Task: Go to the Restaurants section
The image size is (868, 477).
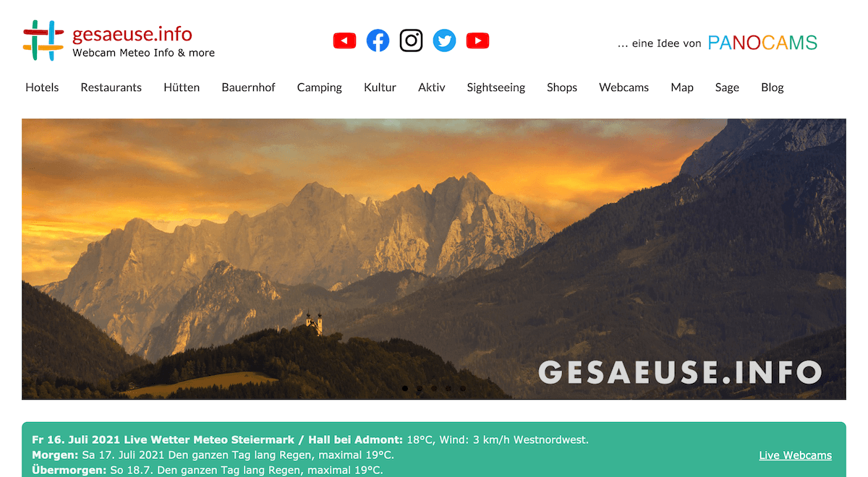Action: (111, 87)
